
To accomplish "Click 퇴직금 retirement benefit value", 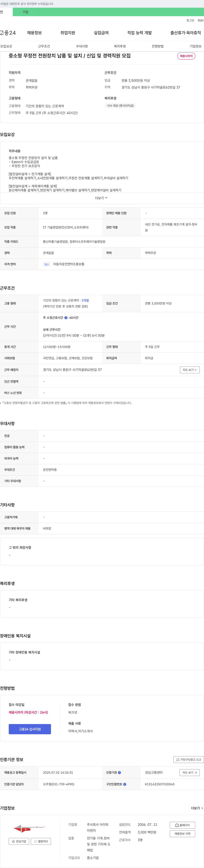I will coord(149,358).
